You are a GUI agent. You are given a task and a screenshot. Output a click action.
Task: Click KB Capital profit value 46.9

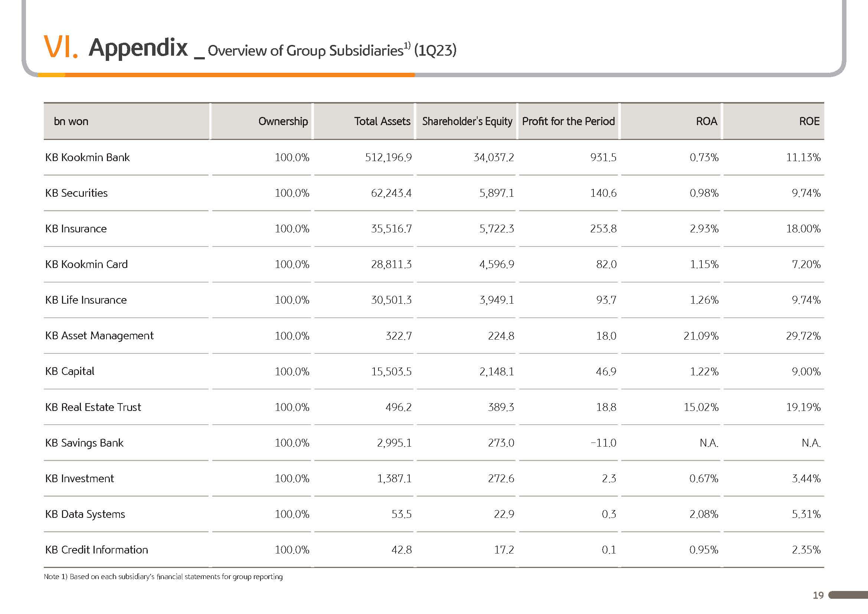click(x=606, y=371)
